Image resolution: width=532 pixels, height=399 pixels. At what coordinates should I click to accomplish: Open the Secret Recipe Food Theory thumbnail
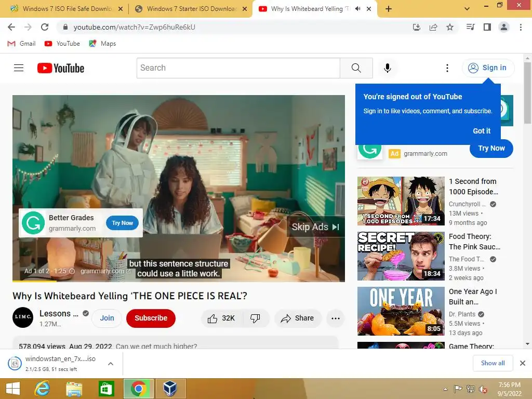[401, 256]
